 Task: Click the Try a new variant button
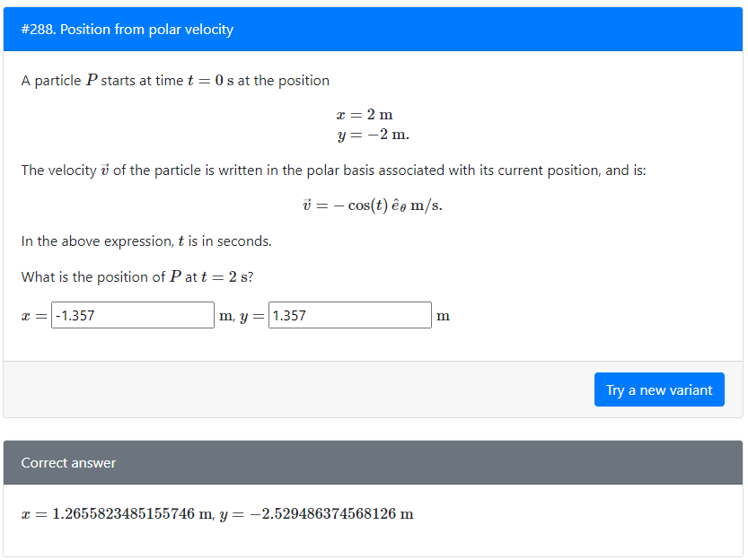tap(659, 389)
